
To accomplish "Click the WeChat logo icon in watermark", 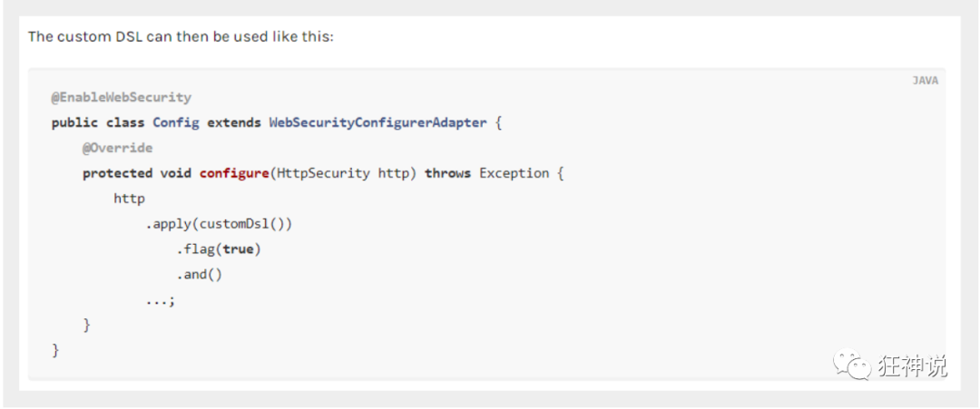I will click(x=851, y=364).
